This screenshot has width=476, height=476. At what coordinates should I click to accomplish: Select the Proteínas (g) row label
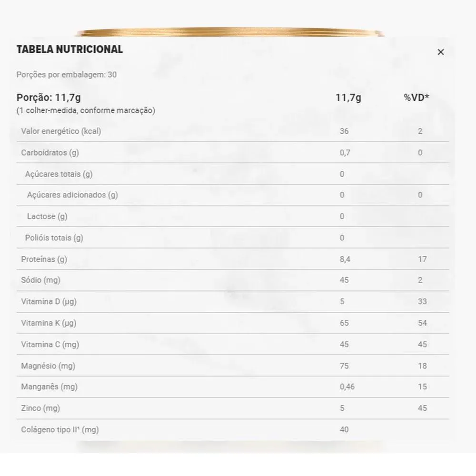[x=44, y=259]
